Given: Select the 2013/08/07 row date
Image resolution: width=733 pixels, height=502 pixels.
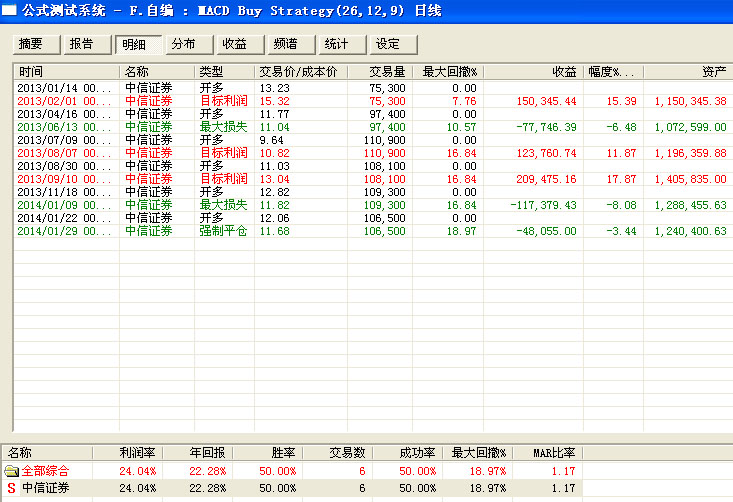Looking at the screenshot, I should click(64, 153).
